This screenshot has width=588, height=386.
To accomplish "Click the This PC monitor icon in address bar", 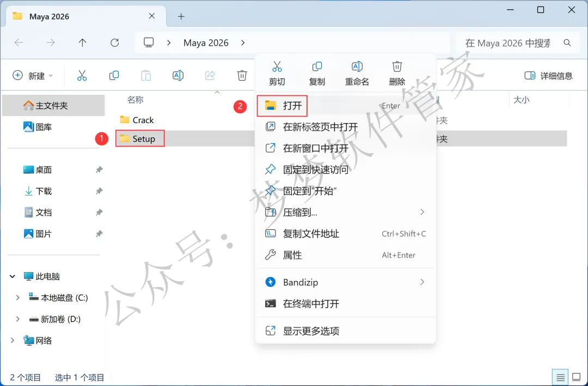I will 149,42.
